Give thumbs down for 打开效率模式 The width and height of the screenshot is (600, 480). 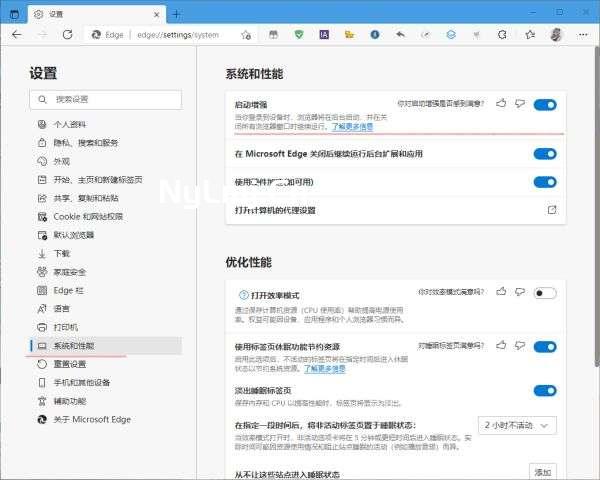tap(520, 292)
